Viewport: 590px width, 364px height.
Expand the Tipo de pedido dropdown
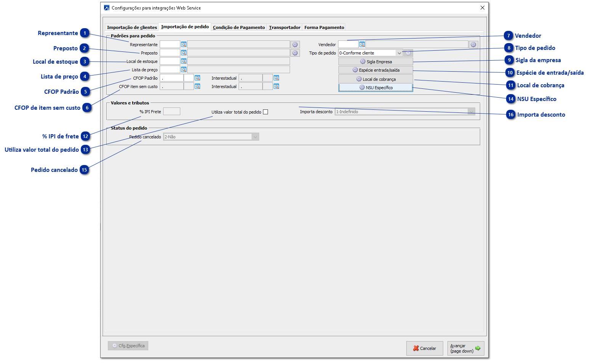point(399,53)
